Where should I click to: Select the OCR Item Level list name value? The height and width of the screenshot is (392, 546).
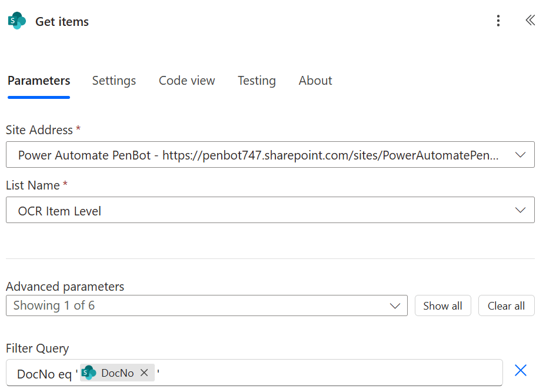click(60, 211)
